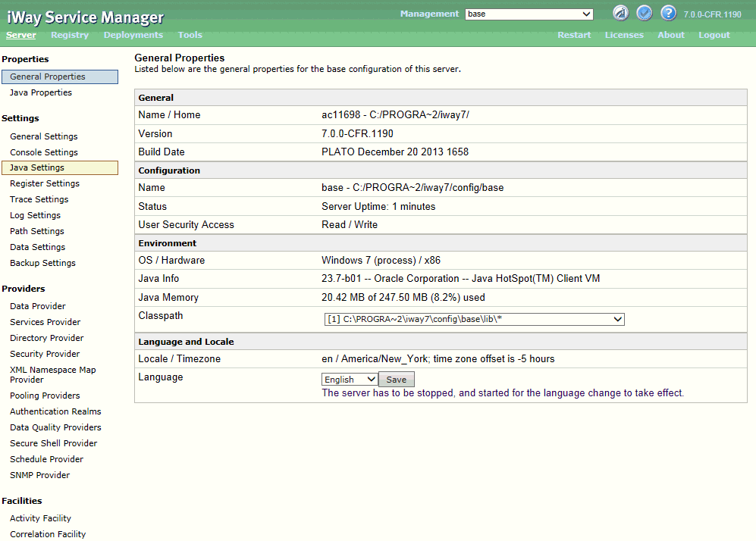Click the blue checkmark icon in header
756x541 pixels.
click(x=644, y=13)
